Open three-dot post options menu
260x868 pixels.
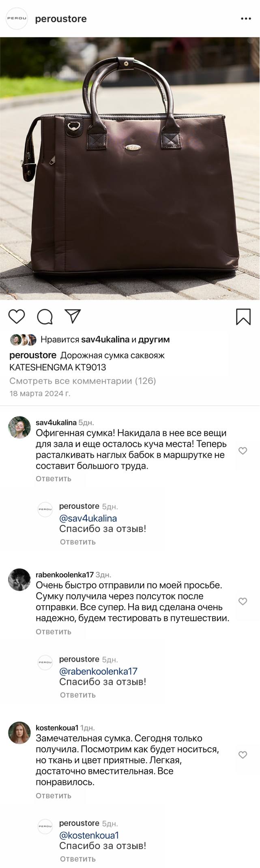coord(246,19)
